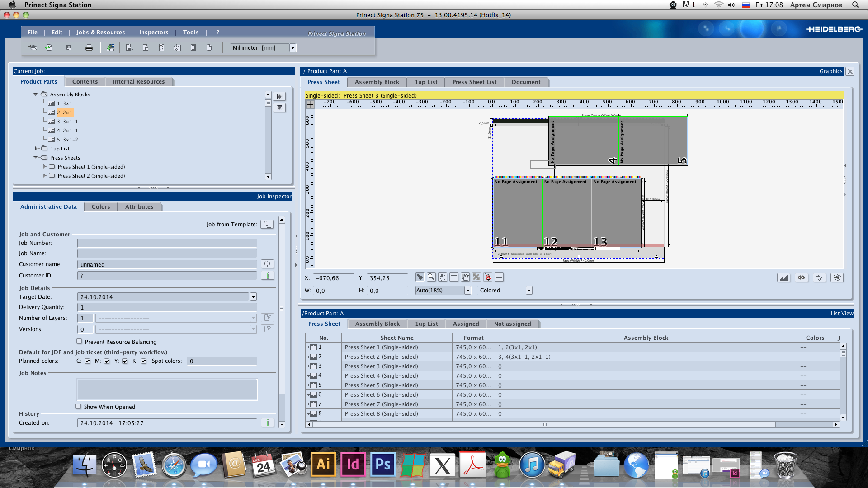868x488 pixels.
Task: Open Spotlight search in the menu bar
Action: [x=855, y=5]
